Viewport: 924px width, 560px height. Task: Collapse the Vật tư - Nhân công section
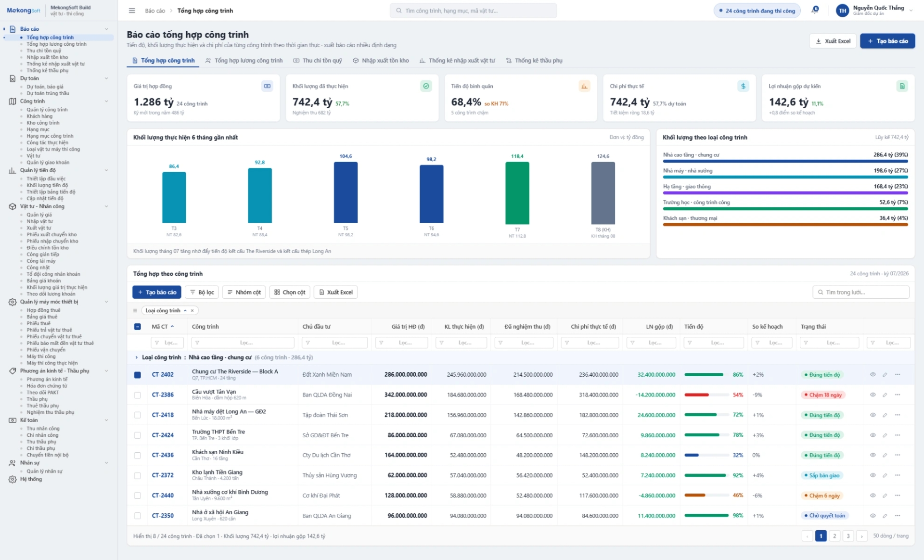106,206
